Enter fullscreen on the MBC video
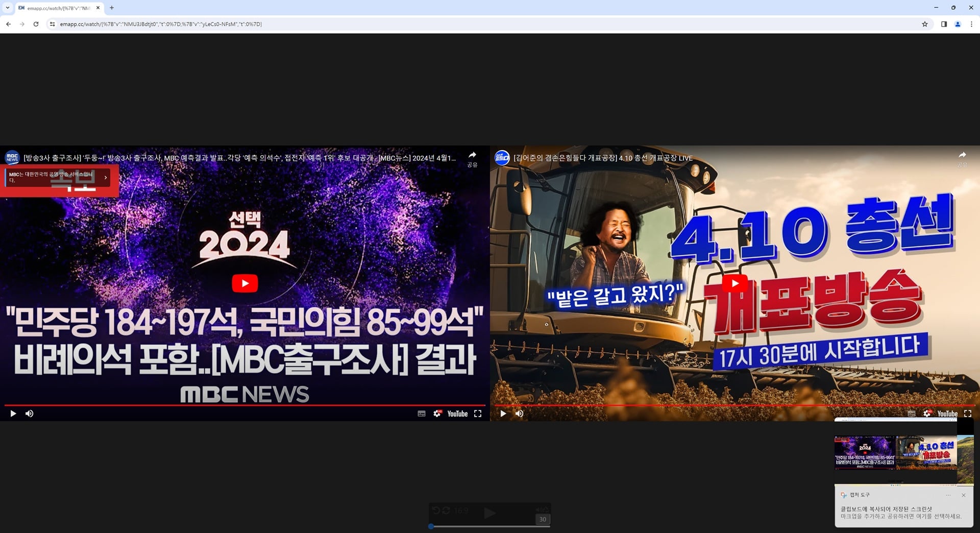This screenshot has width=980, height=533. [478, 414]
